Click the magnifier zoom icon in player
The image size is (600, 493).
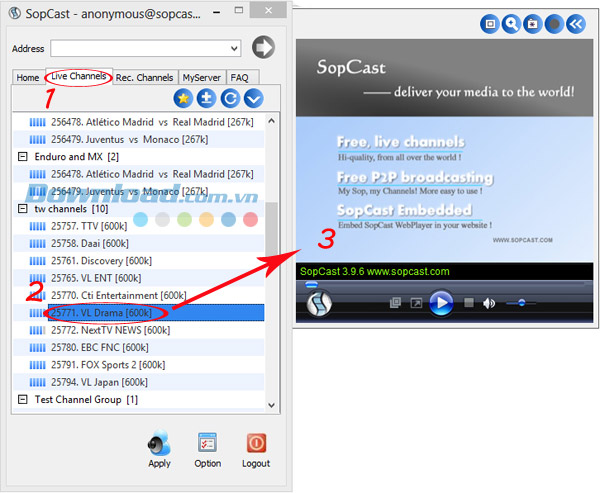[x=511, y=24]
